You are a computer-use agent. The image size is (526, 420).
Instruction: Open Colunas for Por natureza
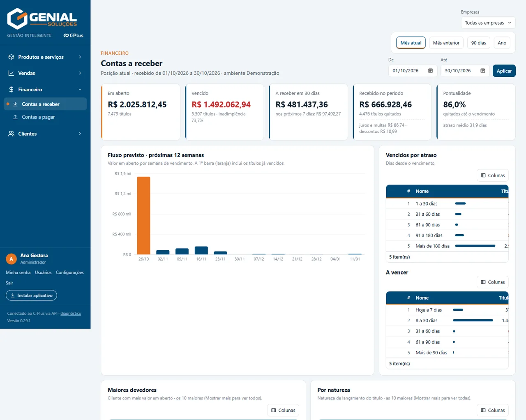(x=493, y=411)
